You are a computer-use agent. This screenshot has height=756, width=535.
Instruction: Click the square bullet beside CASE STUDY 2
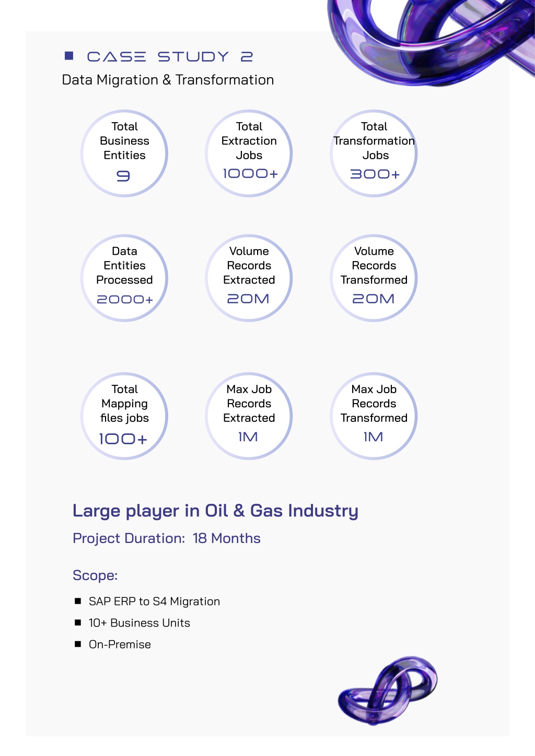[x=69, y=55]
